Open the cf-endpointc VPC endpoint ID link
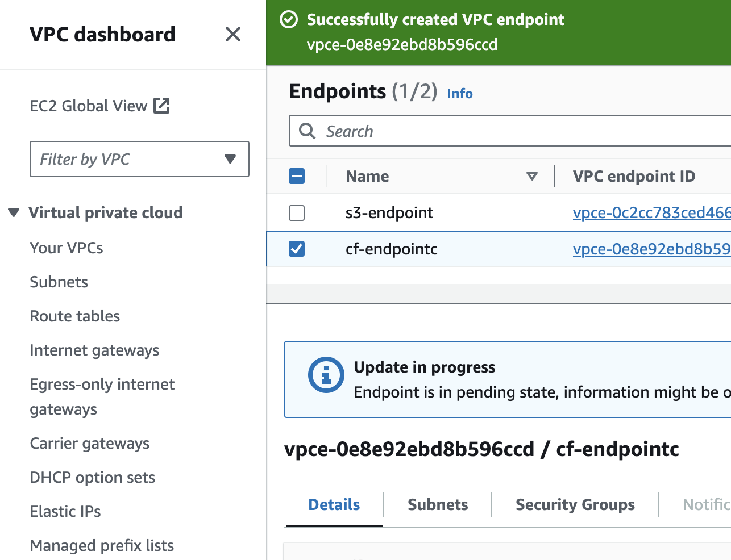The width and height of the screenshot is (731, 560). pyautogui.click(x=651, y=249)
